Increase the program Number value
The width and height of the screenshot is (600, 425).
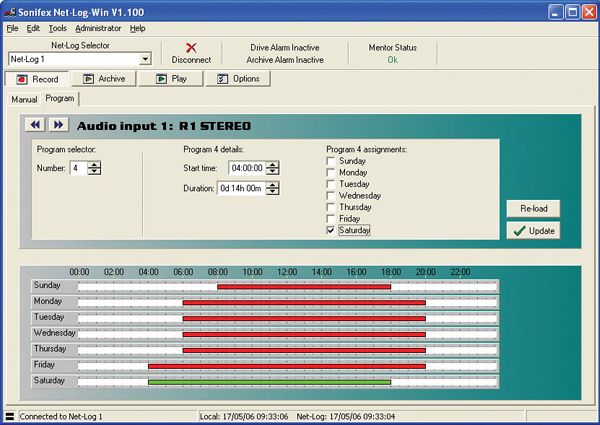tap(95, 164)
